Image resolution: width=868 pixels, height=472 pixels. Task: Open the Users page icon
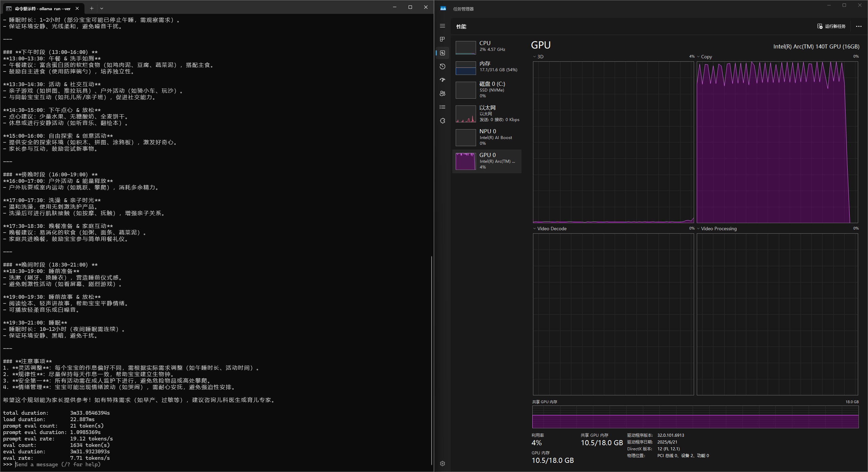442,94
